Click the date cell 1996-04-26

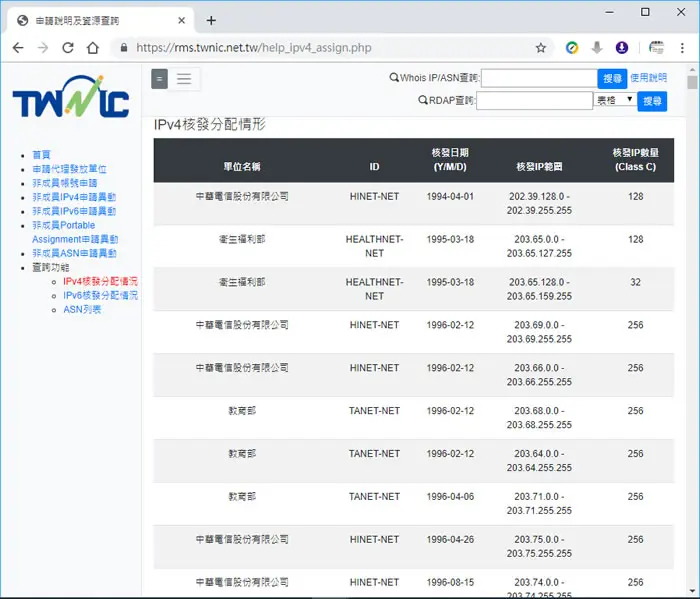[x=450, y=540]
